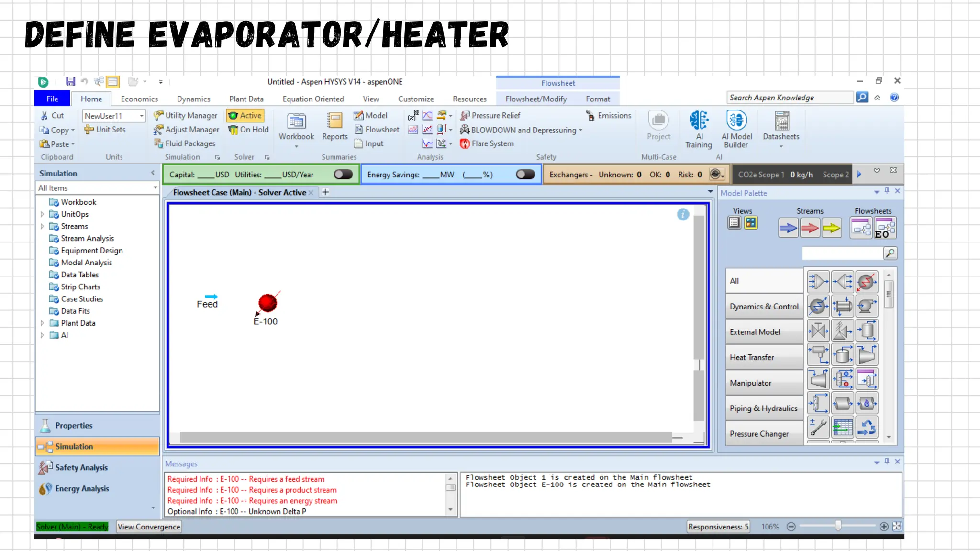Select Heat Transfer palette category

coord(764,357)
